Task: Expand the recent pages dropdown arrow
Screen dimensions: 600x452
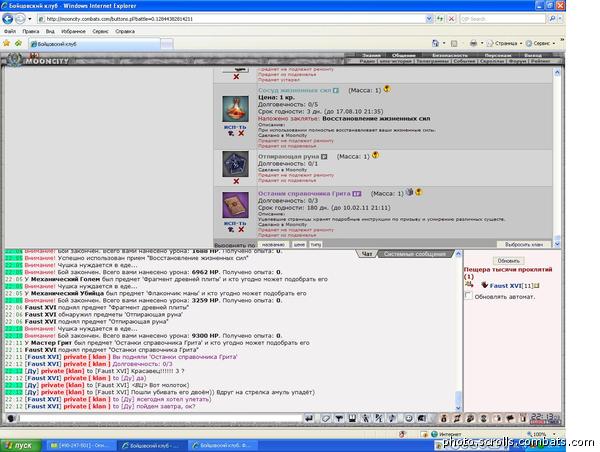Action: (x=30, y=19)
